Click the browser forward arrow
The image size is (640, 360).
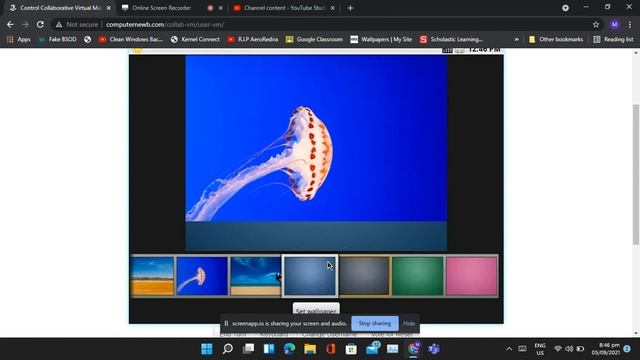pyautogui.click(x=25, y=24)
